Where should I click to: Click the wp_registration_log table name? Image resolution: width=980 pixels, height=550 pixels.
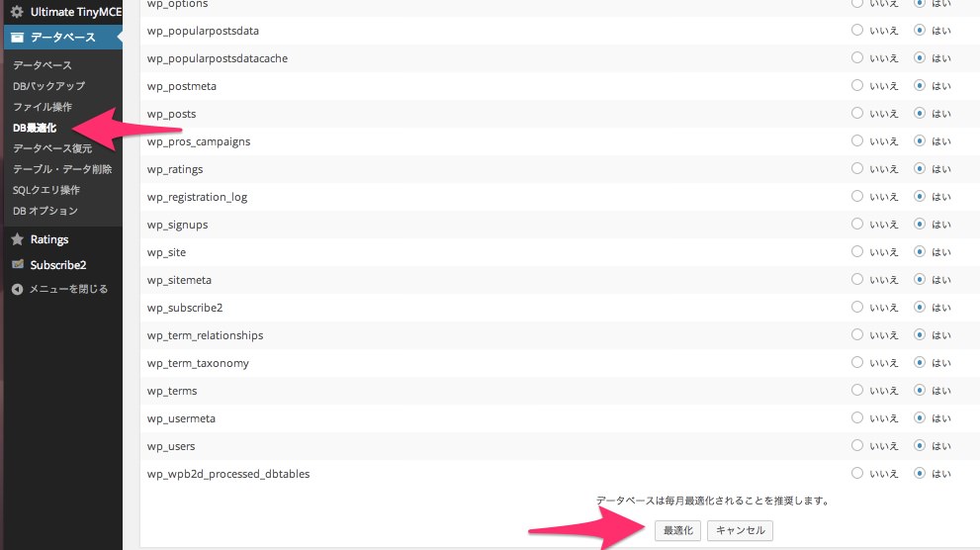[x=198, y=197]
